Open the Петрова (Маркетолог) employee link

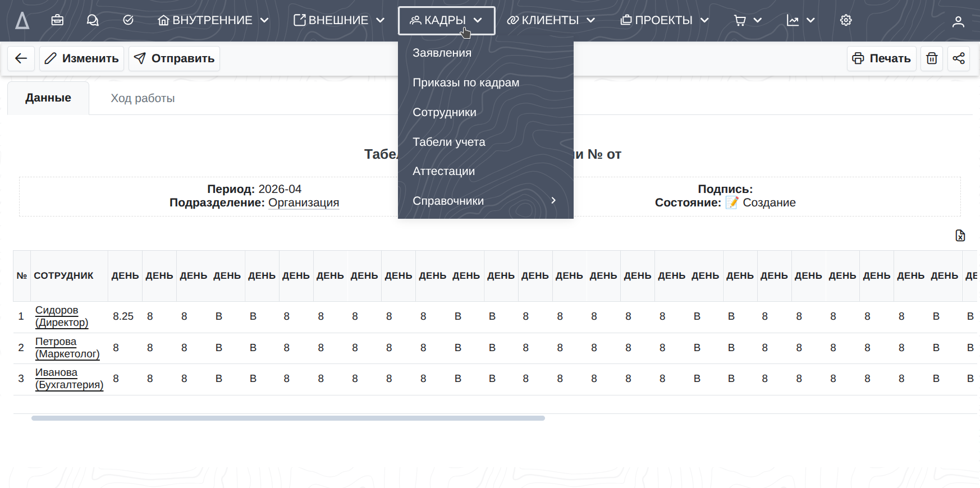click(x=67, y=348)
